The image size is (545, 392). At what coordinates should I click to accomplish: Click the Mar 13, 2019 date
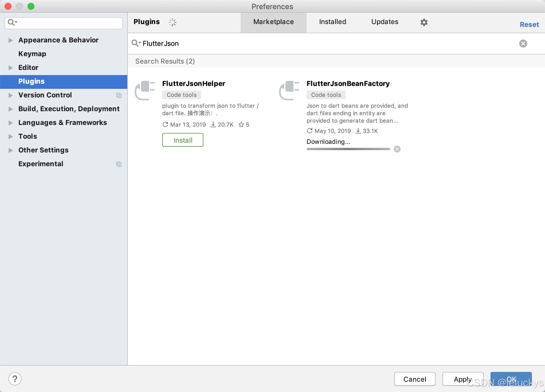(x=188, y=125)
